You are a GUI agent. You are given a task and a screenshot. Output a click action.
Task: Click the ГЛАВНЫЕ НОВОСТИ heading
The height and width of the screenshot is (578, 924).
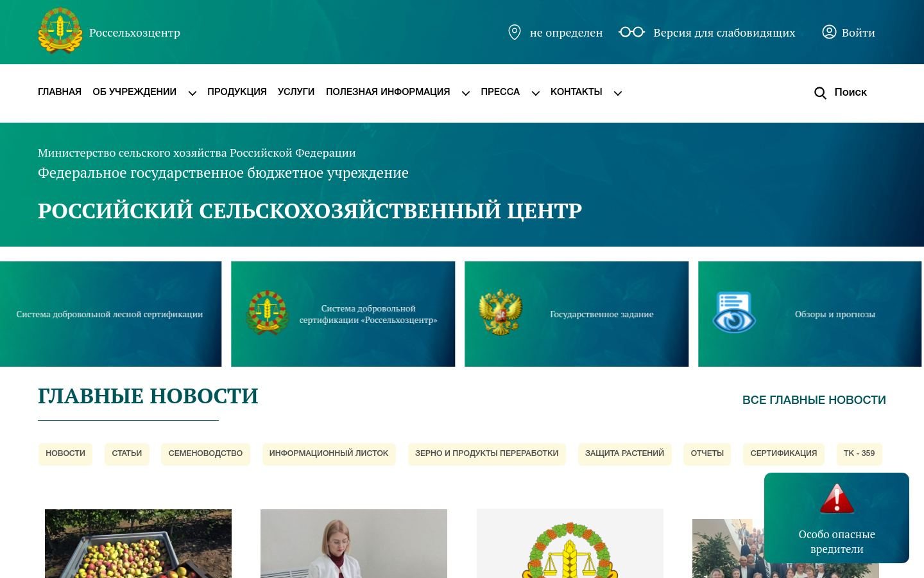tap(148, 396)
